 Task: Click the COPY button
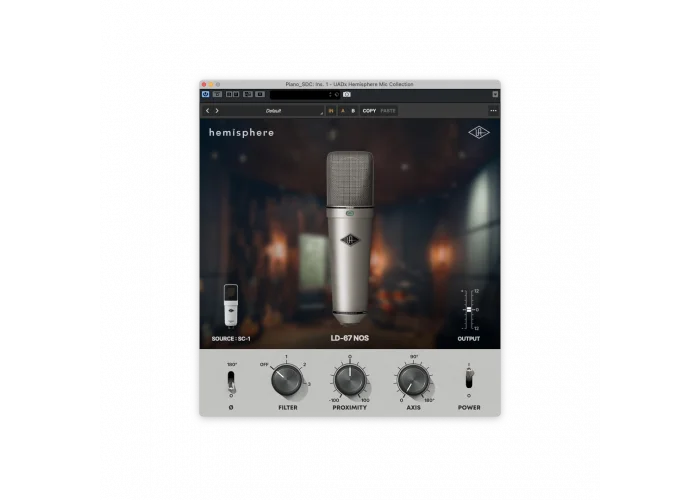click(x=369, y=111)
